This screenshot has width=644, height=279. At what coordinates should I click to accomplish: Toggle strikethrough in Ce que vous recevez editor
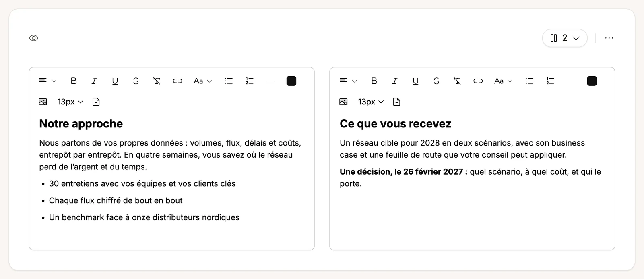tap(436, 81)
